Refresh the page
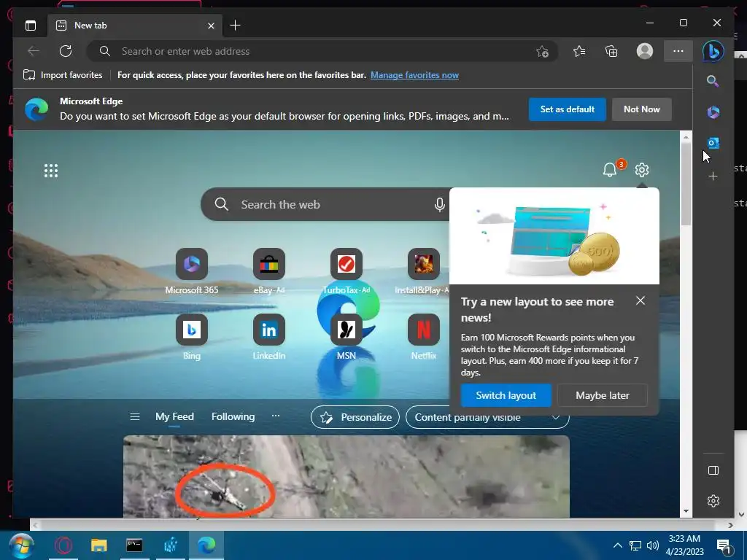 pos(66,51)
